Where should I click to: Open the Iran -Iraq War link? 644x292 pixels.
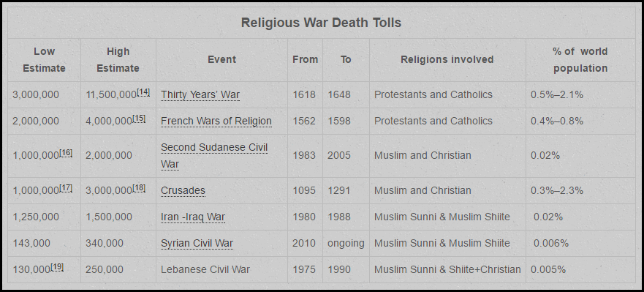pos(193,217)
